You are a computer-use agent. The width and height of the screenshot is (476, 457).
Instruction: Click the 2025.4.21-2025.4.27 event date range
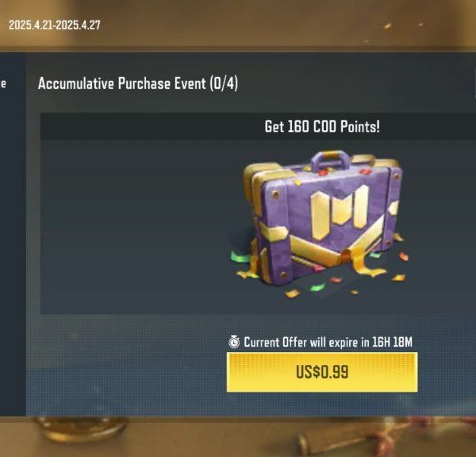[x=55, y=25]
